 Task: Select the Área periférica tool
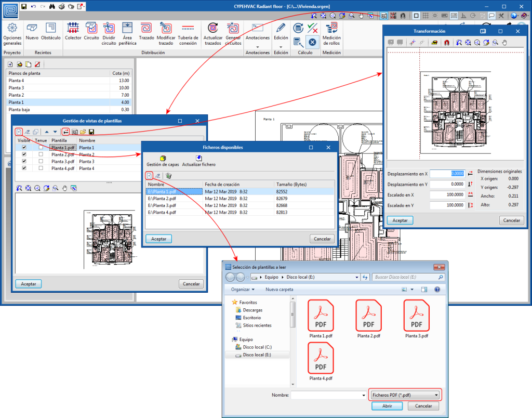click(x=127, y=34)
